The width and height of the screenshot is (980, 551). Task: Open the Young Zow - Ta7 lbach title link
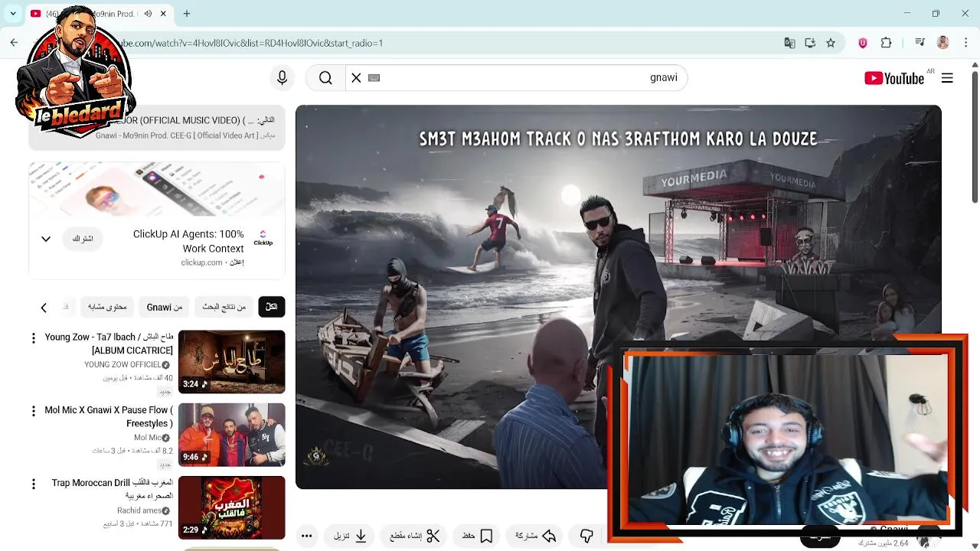[109, 344]
